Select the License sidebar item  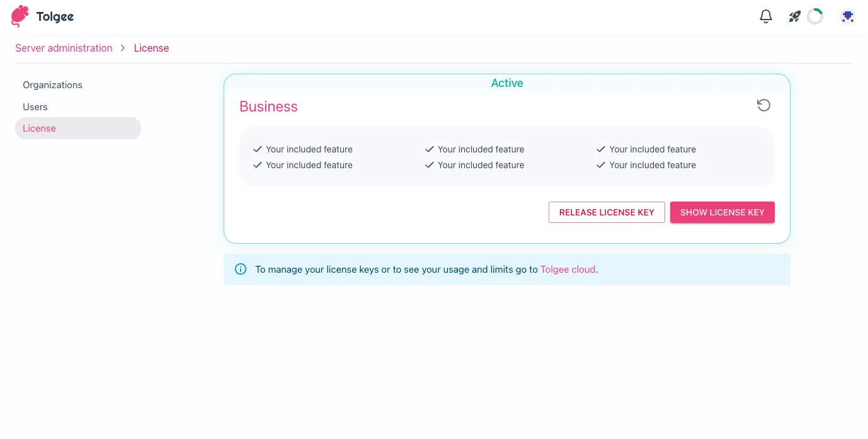(39, 128)
